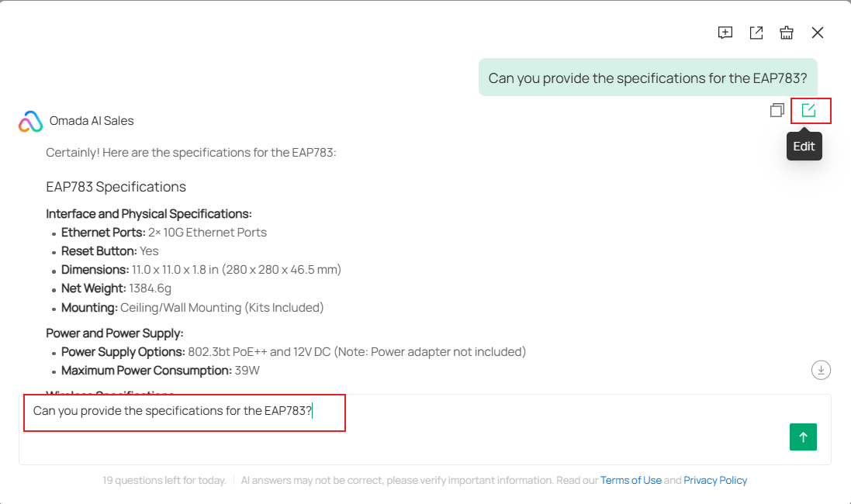Open the chat in a new window
The width and height of the screenshot is (851, 504).
pyautogui.click(x=756, y=33)
